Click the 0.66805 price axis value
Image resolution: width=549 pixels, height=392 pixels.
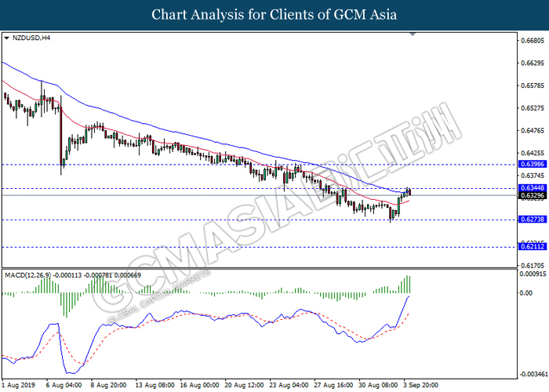click(533, 41)
